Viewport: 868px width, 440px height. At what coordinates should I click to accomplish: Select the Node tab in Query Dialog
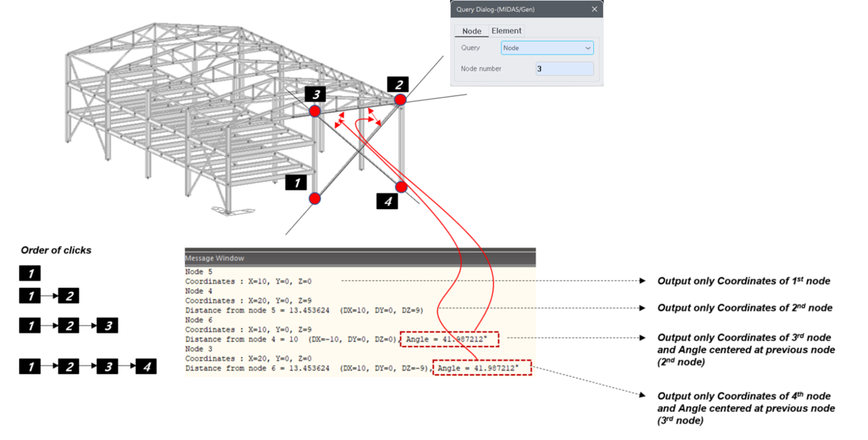click(471, 31)
